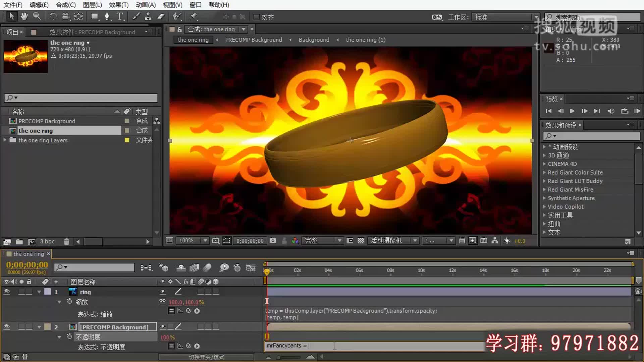Screen dimensions: 644x362
Task: Open the 完整 resolution dropdown
Action: click(322, 241)
